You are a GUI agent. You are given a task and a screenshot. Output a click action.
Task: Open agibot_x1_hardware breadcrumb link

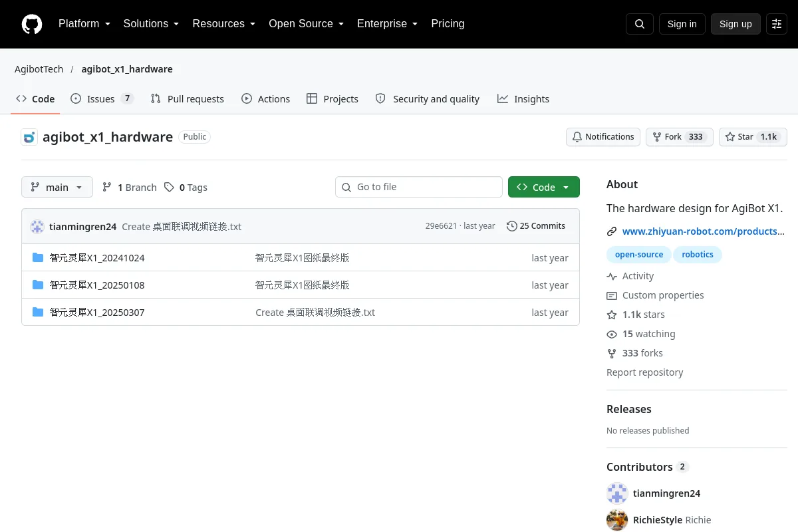point(127,69)
